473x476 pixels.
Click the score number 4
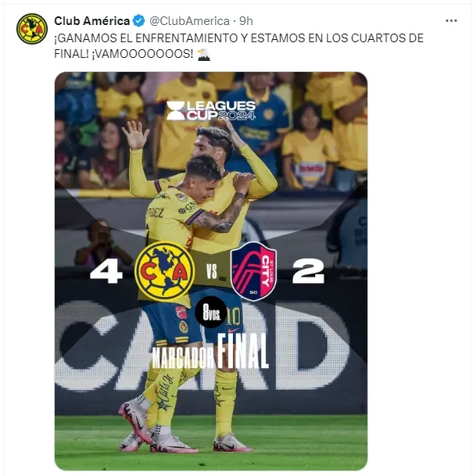[x=106, y=272]
